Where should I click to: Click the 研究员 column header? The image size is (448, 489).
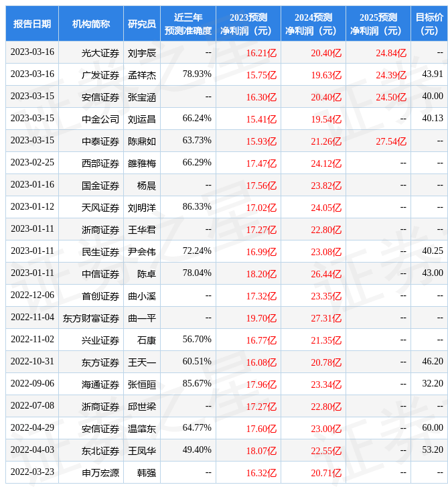point(142,24)
